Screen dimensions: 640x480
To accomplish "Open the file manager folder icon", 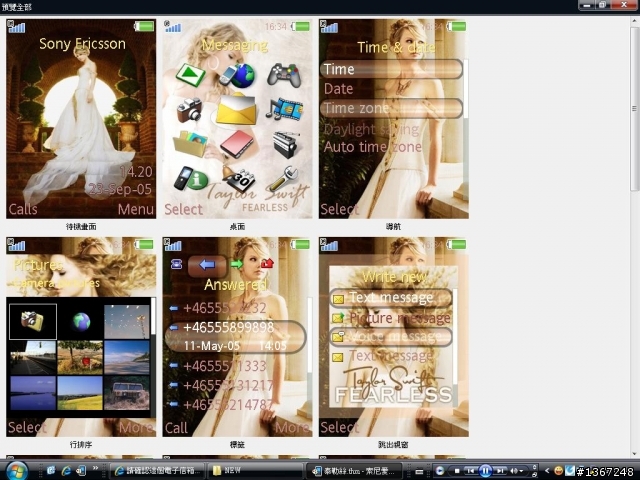I will point(190,144).
